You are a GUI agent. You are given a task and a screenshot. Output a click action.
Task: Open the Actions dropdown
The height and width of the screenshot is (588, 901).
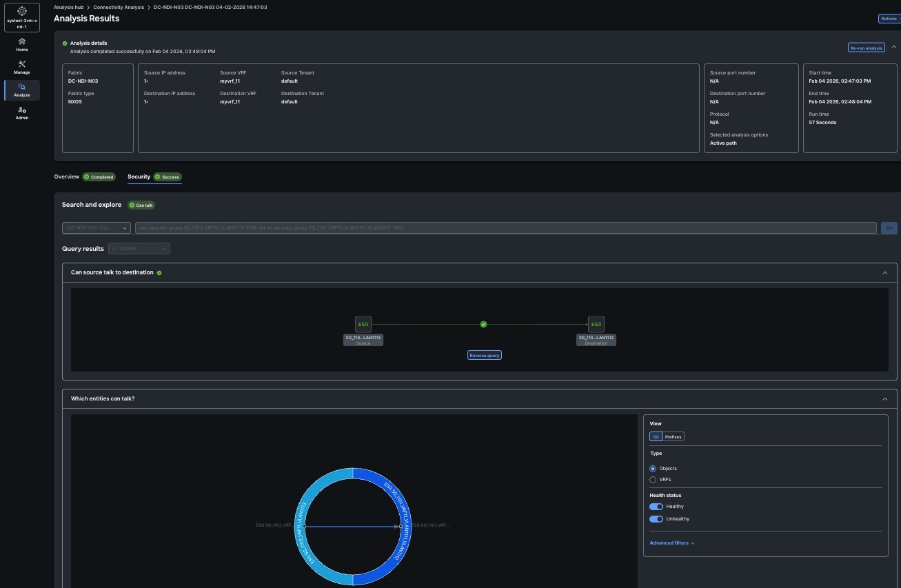889,19
